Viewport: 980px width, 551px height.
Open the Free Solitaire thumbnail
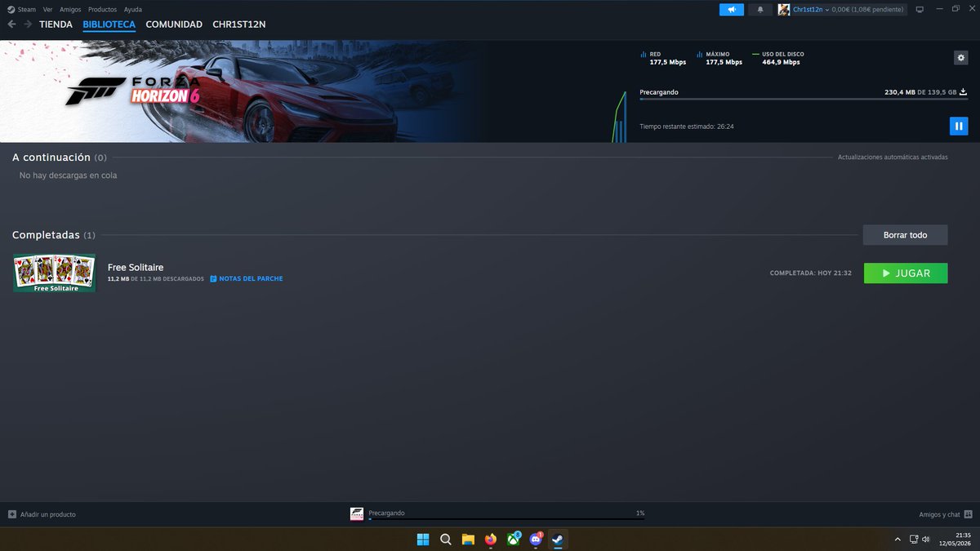(x=54, y=273)
